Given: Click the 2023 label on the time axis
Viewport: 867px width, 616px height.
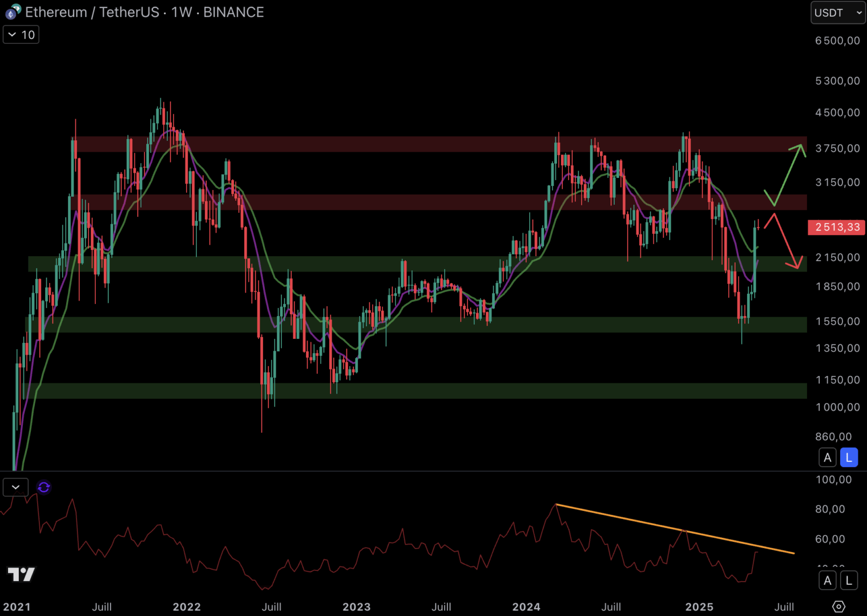Looking at the screenshot, I should point(357,607).
